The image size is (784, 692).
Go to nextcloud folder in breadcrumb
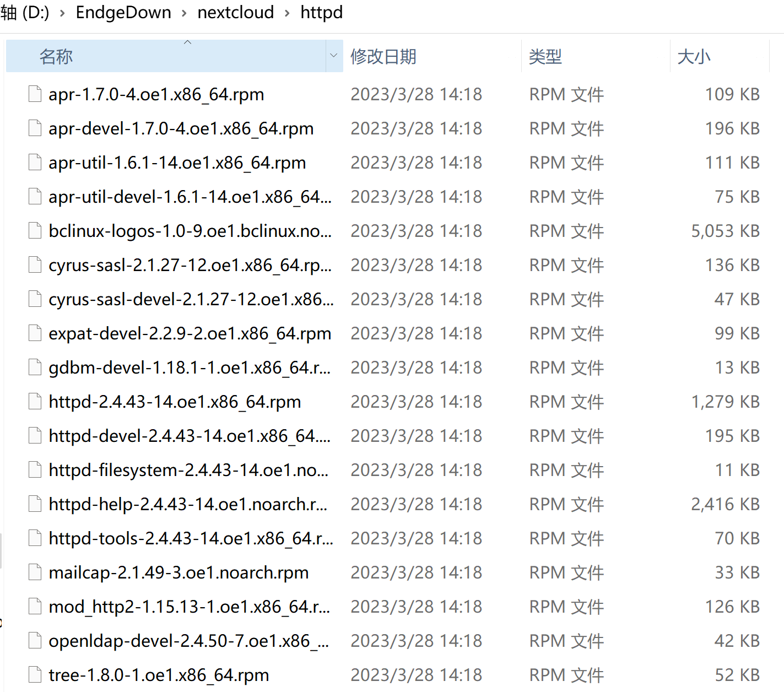pos(236,13)
